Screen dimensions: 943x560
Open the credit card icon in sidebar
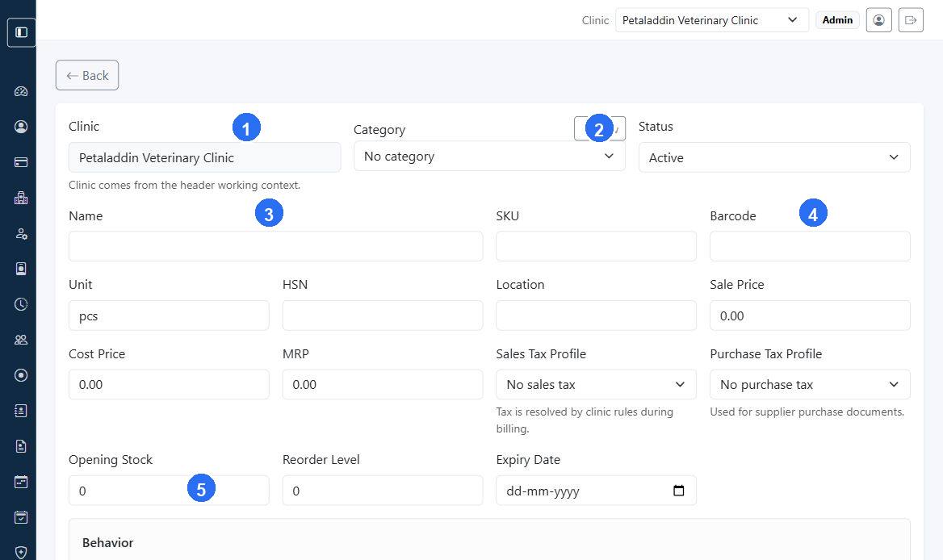pos(21,162)
